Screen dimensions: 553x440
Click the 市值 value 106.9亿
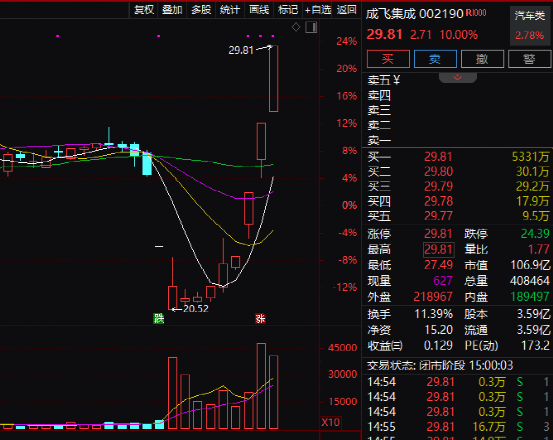[530, 265]
